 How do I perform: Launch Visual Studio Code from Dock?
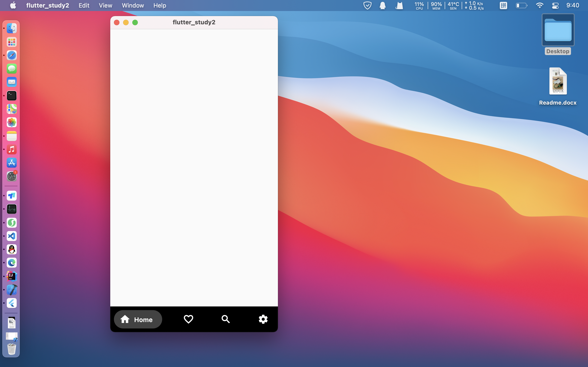pyautogui.click(x=12, y=236)
